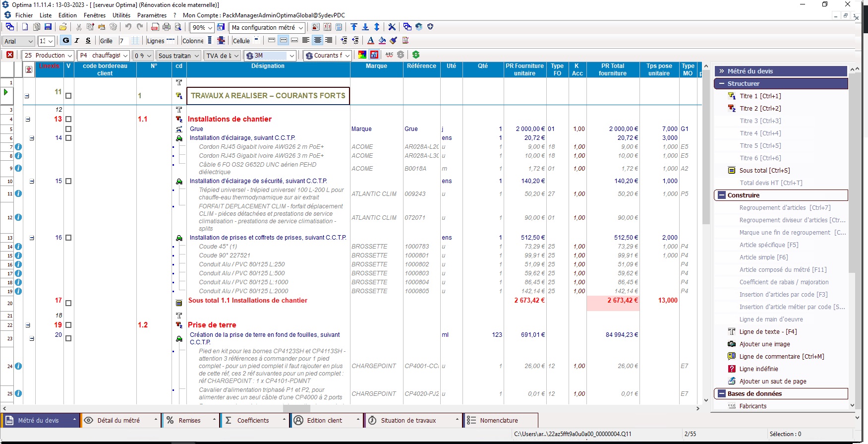
Task: Open the Arial font dropdown
Action: 30,41
